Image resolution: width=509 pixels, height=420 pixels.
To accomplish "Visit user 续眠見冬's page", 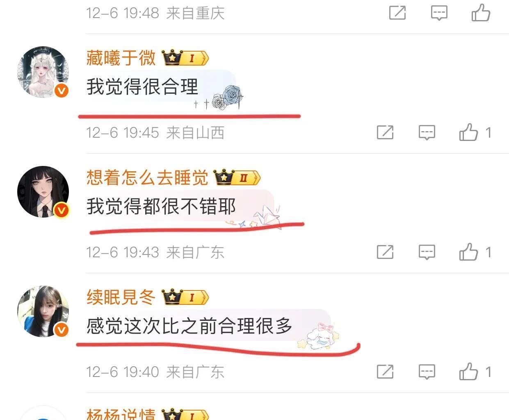I will (x=121, y=297).
